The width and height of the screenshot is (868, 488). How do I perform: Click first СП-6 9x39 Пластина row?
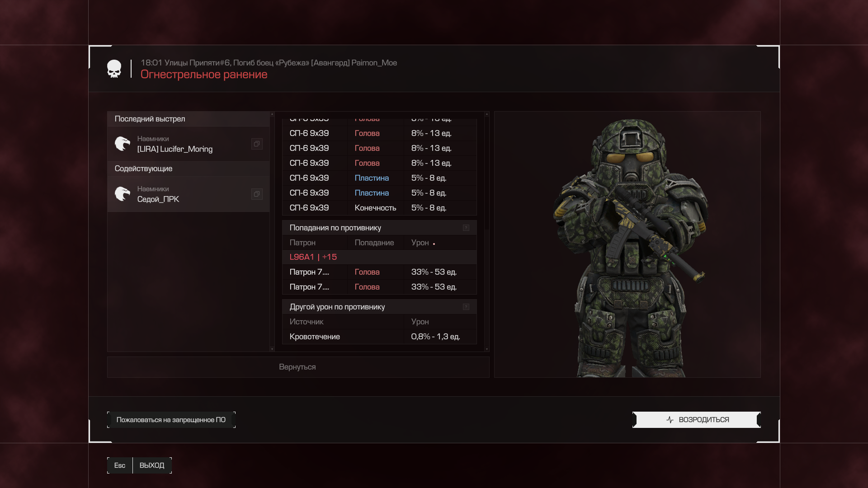(379, 178)
